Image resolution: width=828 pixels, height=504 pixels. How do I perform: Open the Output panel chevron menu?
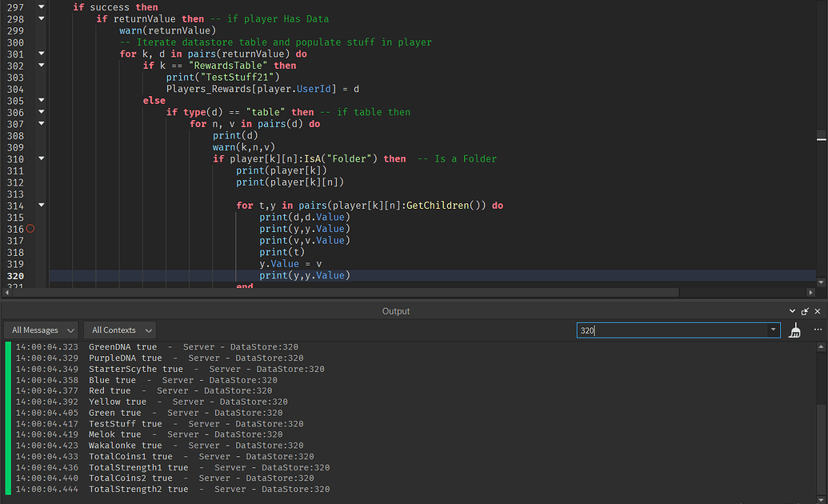point(792,310)
